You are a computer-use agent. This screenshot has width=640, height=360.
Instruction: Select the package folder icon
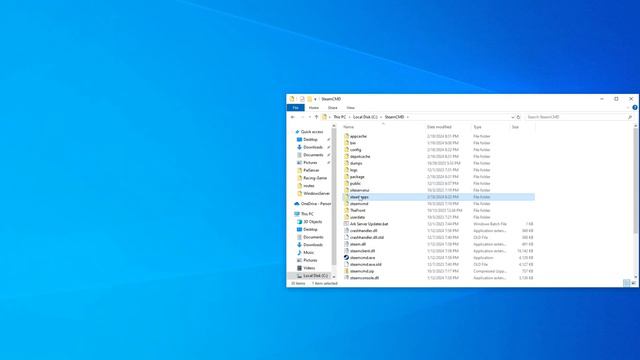346,177
